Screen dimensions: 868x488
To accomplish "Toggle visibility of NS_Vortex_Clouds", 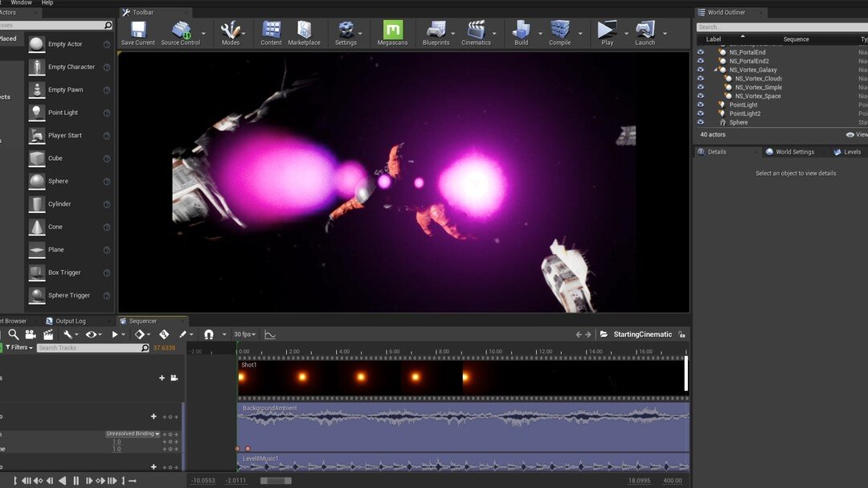I will coord(701,79).
